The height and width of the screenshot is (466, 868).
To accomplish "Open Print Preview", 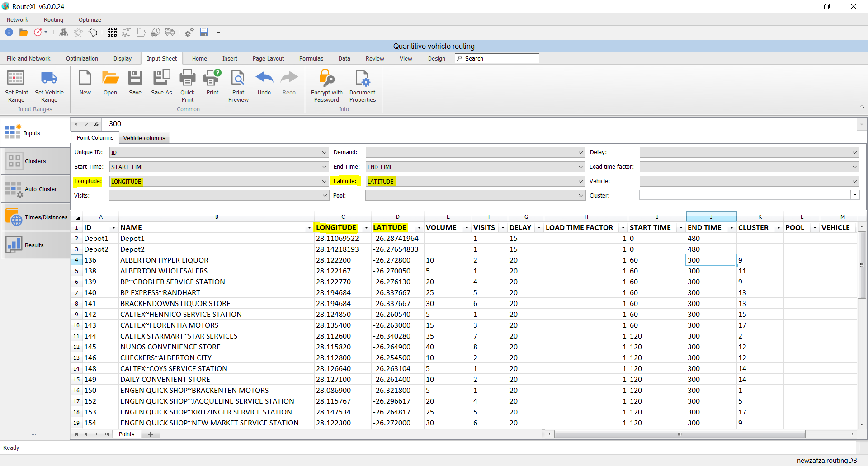I will click(238, 86).
